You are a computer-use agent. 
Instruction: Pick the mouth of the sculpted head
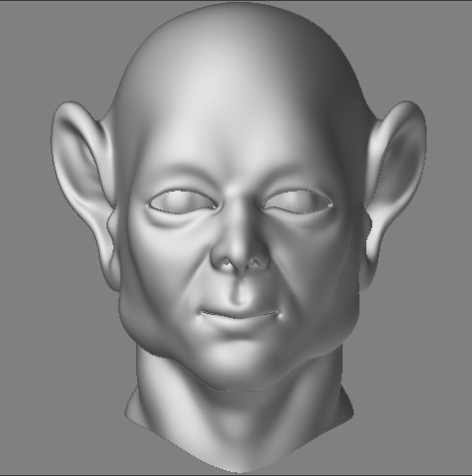(x=240, y=316)
